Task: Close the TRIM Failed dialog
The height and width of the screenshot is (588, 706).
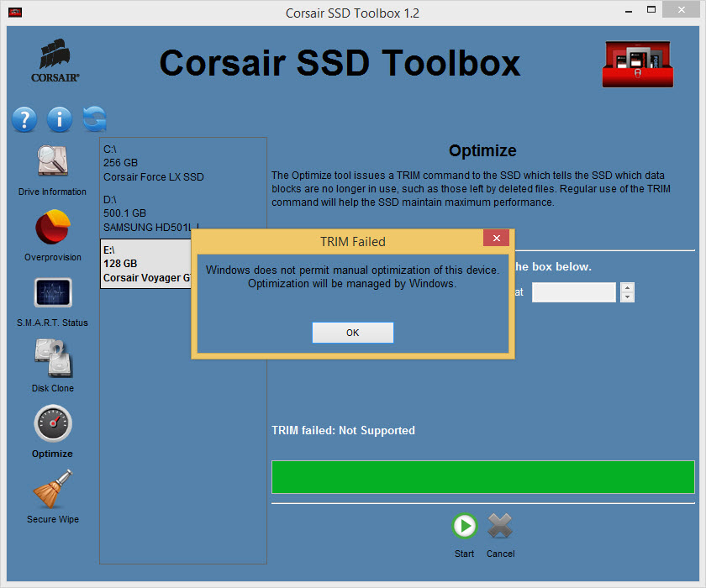Action: coord(496,238)
